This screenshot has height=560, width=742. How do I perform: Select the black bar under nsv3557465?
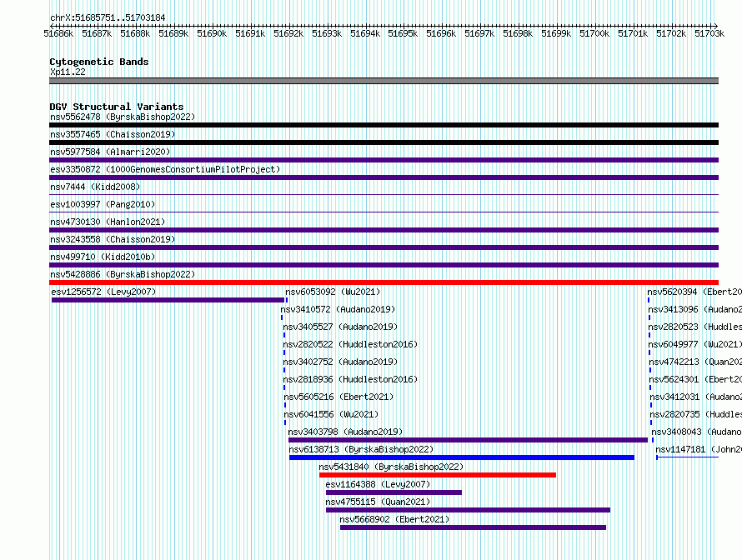click(384, 142)
